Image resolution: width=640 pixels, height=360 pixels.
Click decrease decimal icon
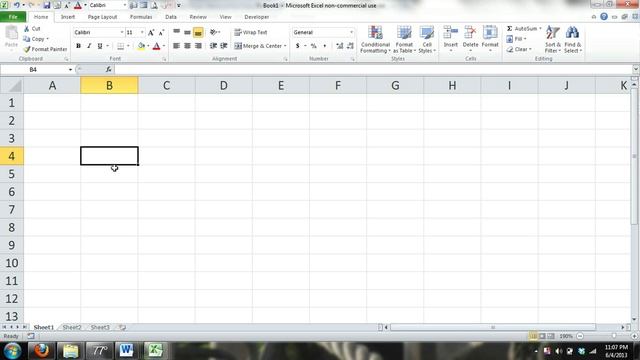point(350,46)
